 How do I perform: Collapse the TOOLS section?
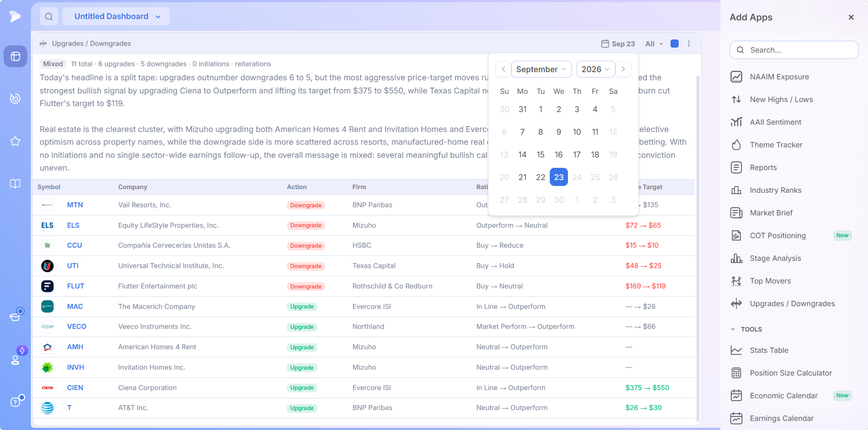[747, 329]
